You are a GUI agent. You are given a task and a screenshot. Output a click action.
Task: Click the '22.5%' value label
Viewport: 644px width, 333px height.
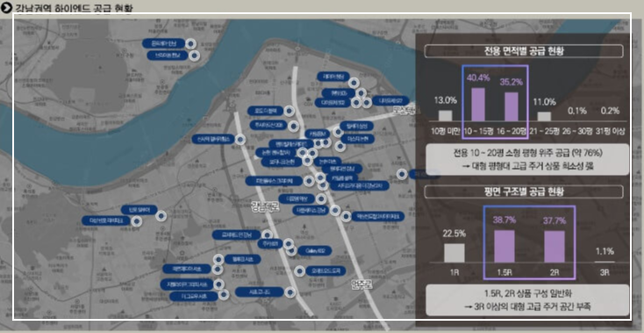[x=454, y=234]
